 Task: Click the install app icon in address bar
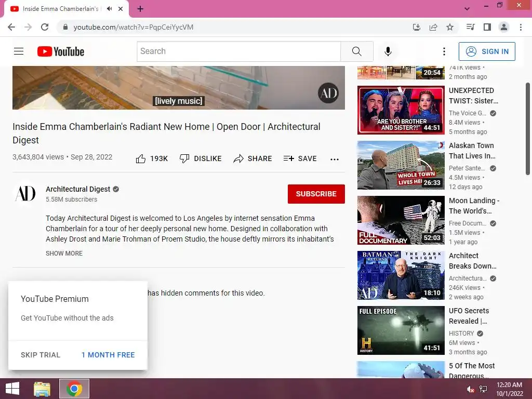(416, 27)
